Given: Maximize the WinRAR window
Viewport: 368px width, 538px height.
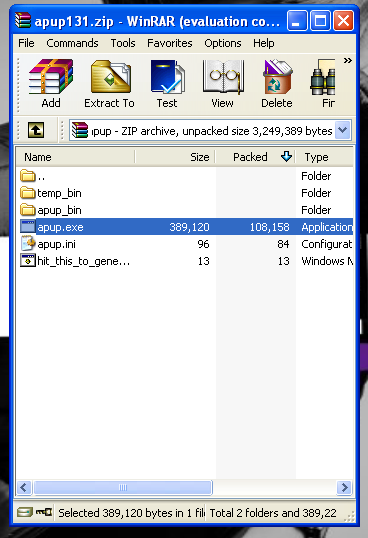Looking at the screenshot, I should click(320, 21).
